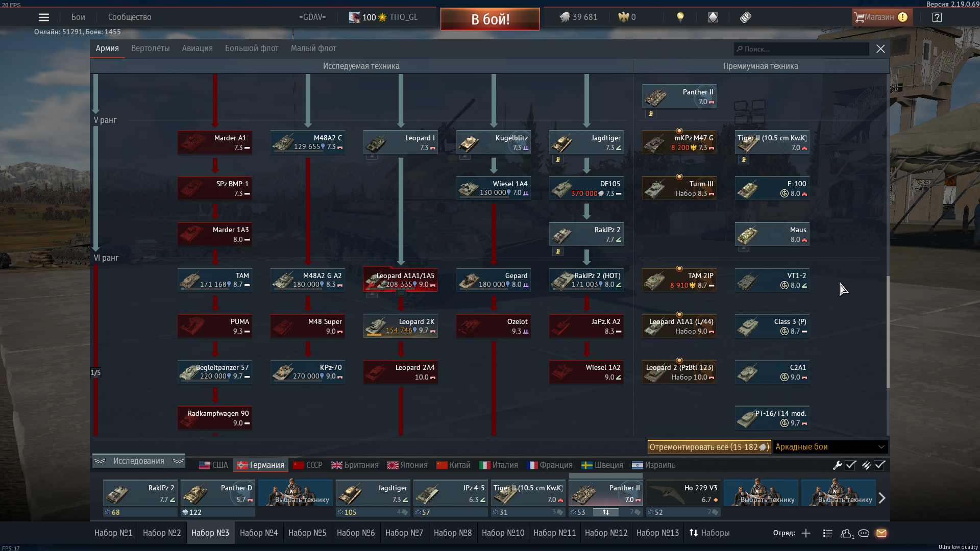Click the research tree vertical scrollbar
The height and width of the screenshot is (551, 980).
pyautogui.click(x=888, y=332)
